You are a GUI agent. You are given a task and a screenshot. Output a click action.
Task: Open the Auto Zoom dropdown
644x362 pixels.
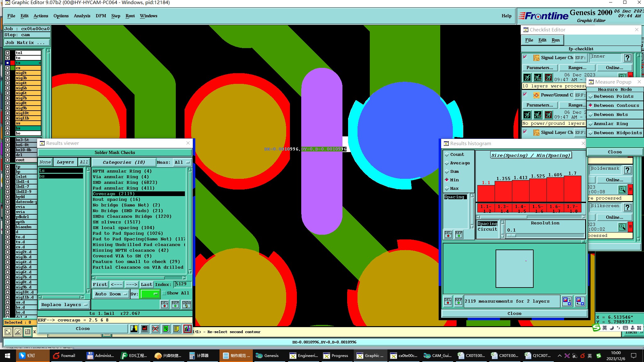pos(111,294)
